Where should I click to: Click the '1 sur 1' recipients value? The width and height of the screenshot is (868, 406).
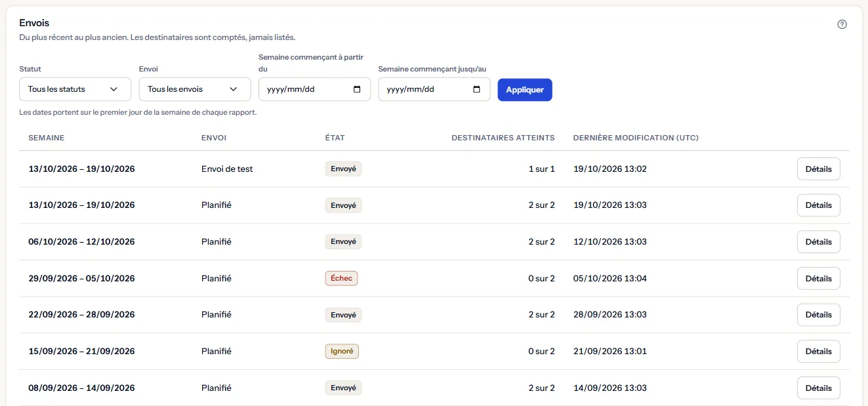[542, 169]
